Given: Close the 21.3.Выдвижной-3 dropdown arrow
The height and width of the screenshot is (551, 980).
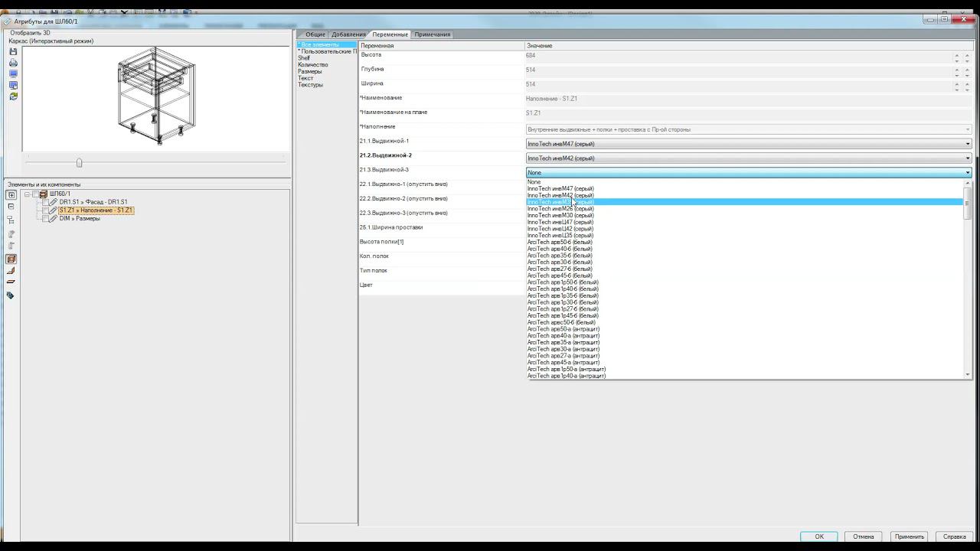Looking at the screenshot, I should click(968, 173).
